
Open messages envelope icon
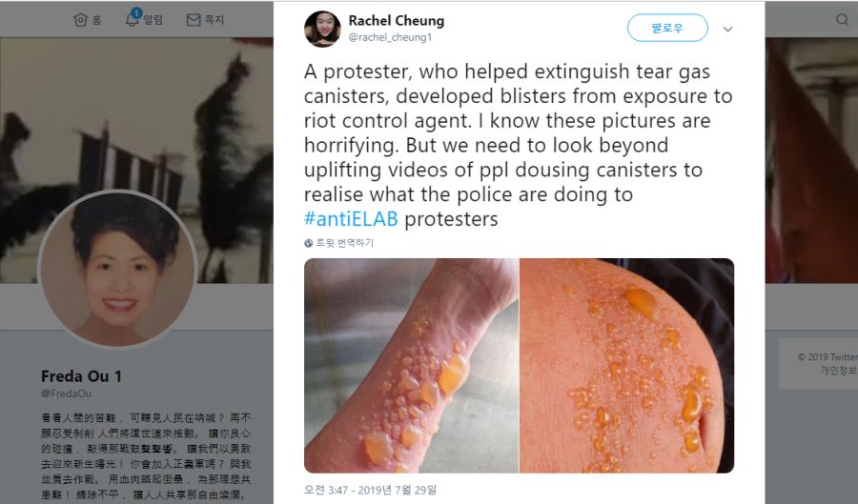[x=194, y=20]
